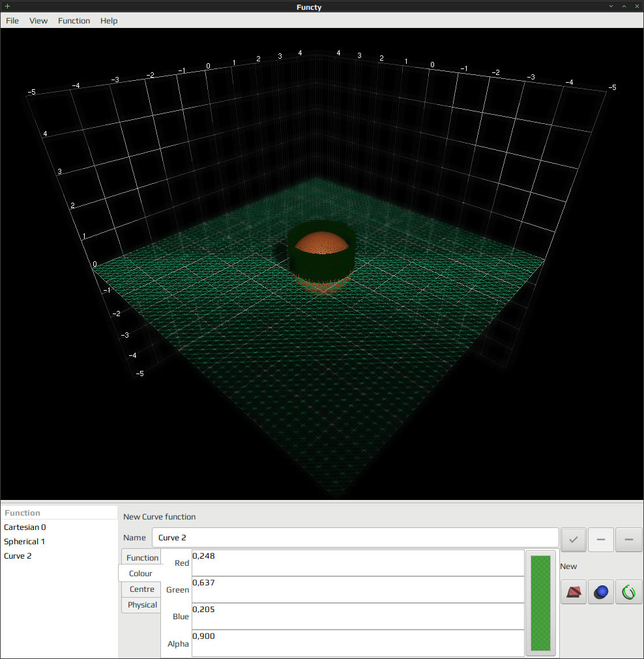Create a new Spherical function with blue sphere icon
Viewport: 644px width, 659px height.
pos(601,592)
